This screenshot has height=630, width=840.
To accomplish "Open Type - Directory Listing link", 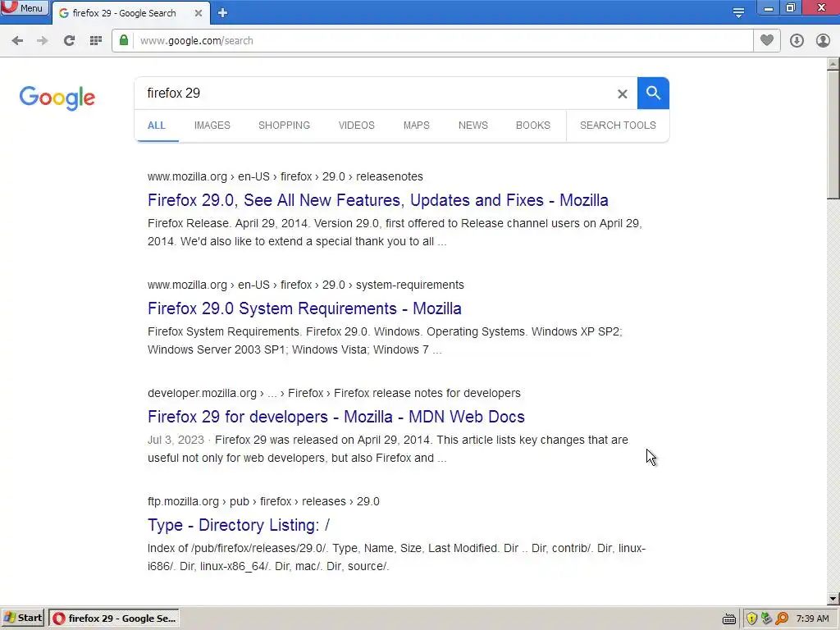I will (x=239, y=525).
